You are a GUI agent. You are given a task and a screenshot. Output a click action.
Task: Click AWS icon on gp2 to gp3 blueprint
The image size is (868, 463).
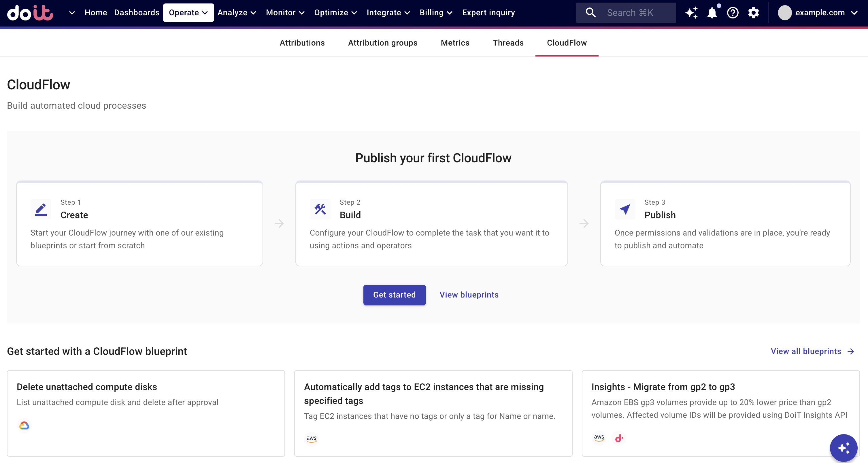click(x=599, y=438)
